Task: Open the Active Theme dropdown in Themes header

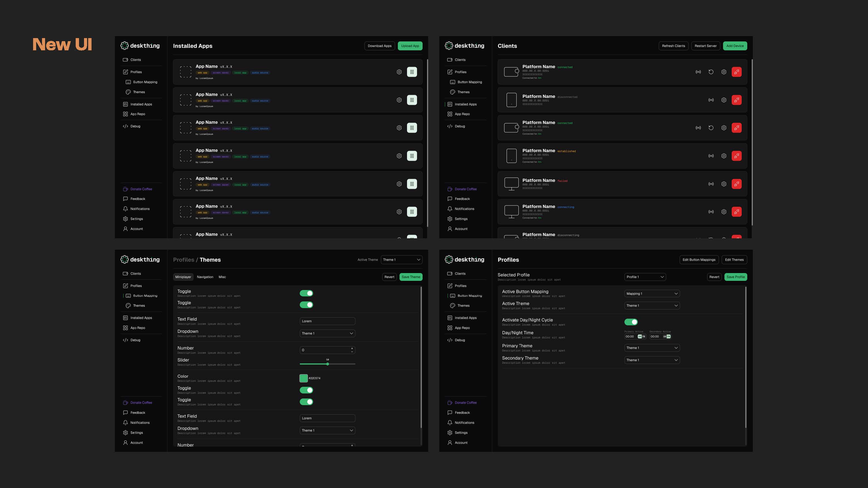Action: (401, 260)
